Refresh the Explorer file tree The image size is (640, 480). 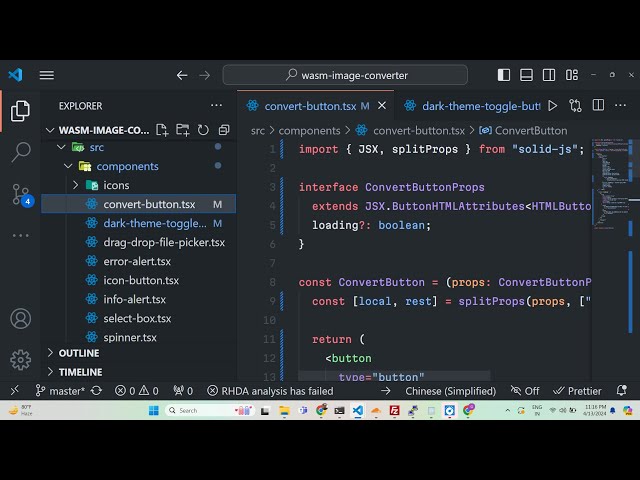coord(203,130)
